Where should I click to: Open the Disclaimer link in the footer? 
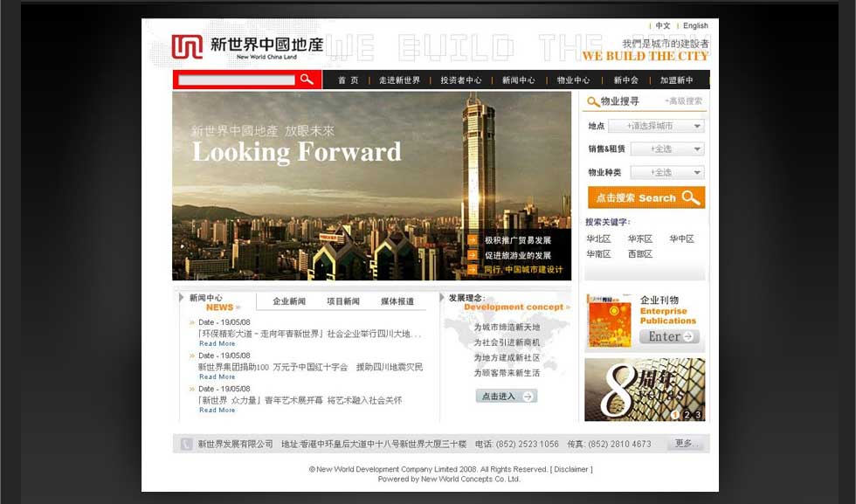pyautogui.click(x=571, y=469)
